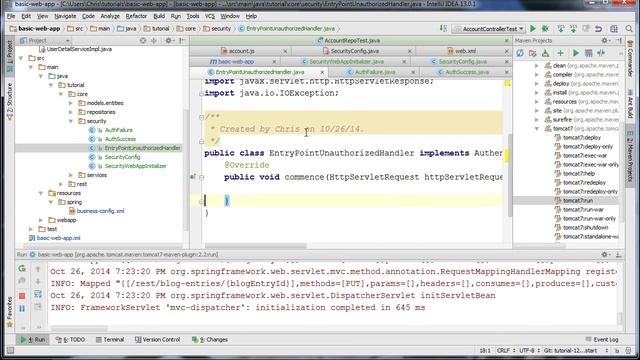Open Version Control tool window
640x360 pixels.
click(157, 340)
